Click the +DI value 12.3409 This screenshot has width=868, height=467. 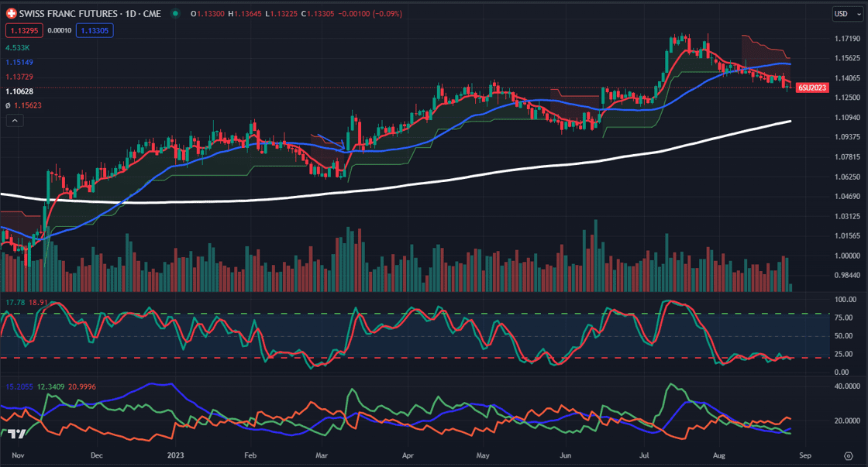pos(51,386)
